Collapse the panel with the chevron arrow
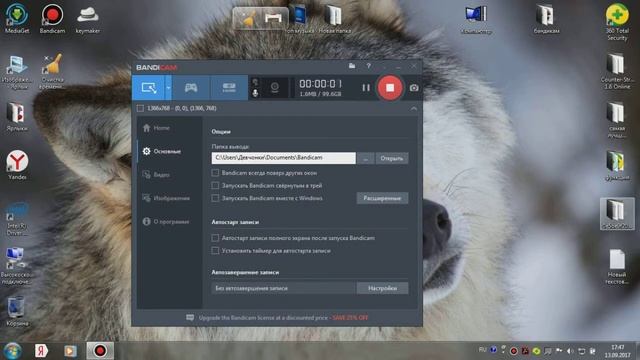The width and height of the screenshot is (640, 360). pyautogui.click(x=414, y=109)
